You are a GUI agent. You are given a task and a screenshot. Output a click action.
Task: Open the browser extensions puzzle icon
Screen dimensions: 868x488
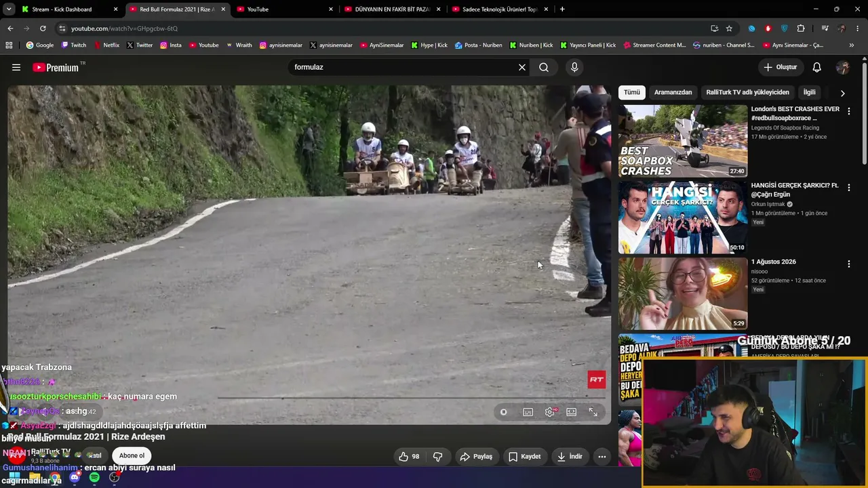(x=801, y=28)
